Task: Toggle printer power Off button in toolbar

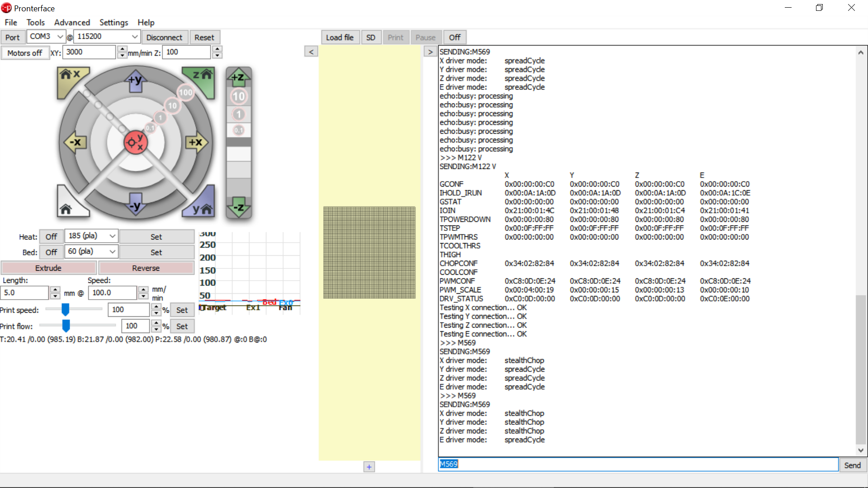Action: pos(454,38)
